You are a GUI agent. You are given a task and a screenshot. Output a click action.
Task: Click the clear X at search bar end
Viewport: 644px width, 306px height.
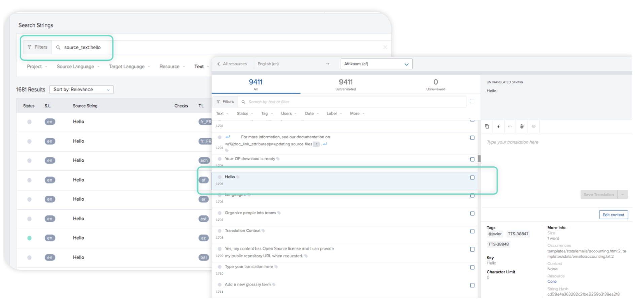click(385, 47)
